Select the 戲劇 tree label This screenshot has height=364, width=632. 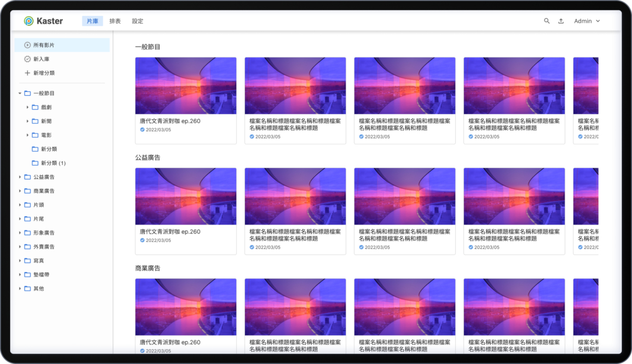click(x=46, y=107)
